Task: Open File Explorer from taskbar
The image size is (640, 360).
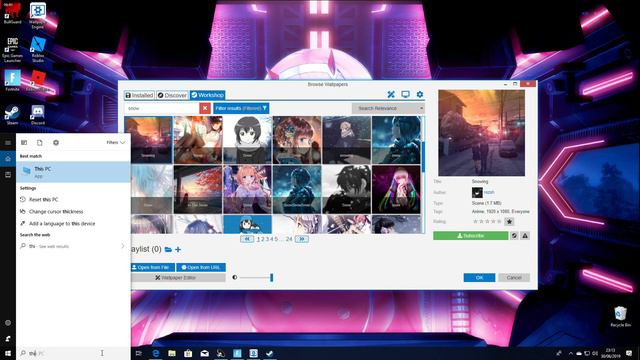Action: tap(172, 353)
